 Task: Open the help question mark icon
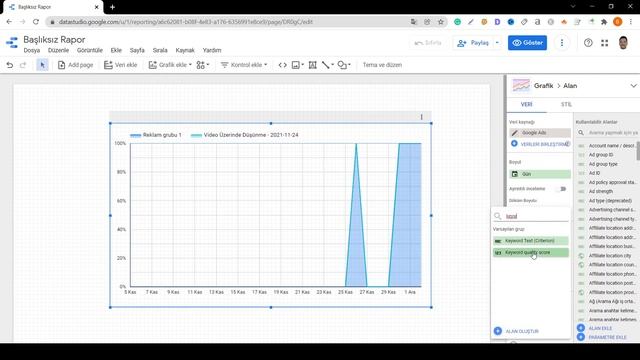point(588,42)
